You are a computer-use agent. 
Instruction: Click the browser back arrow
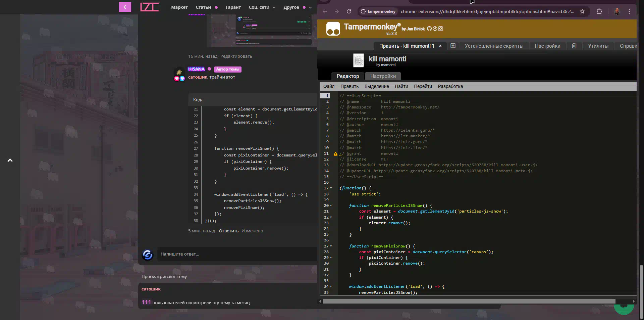tap(325, 11)
